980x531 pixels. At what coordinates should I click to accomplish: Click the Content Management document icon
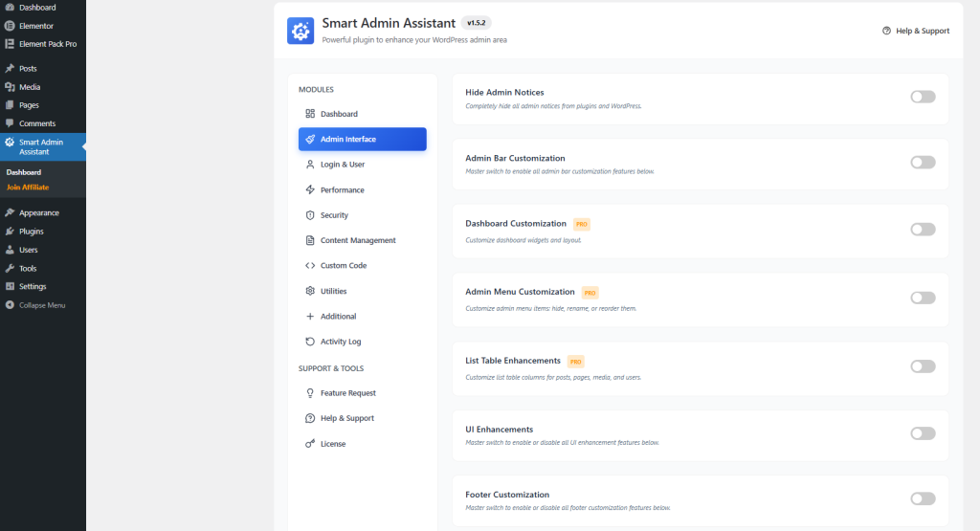310,240
